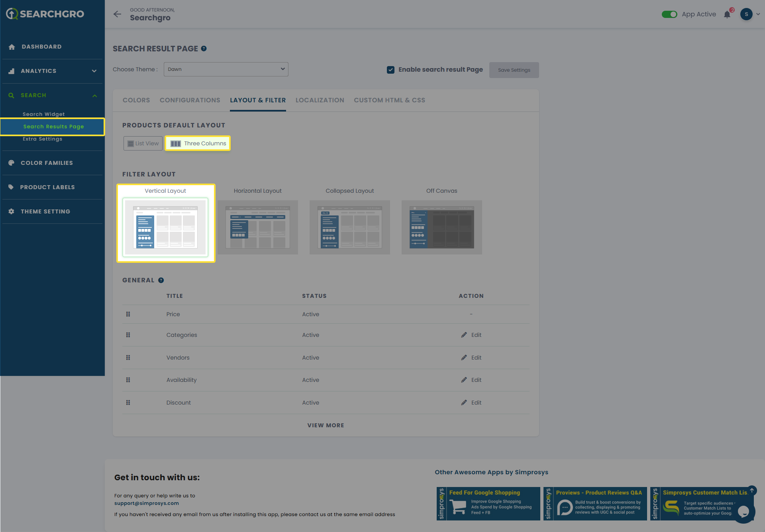This screenshot has width=765, height=532.
Task: Toggle the App Active switch
Action: pyautogui.click(x=669, y=14)
